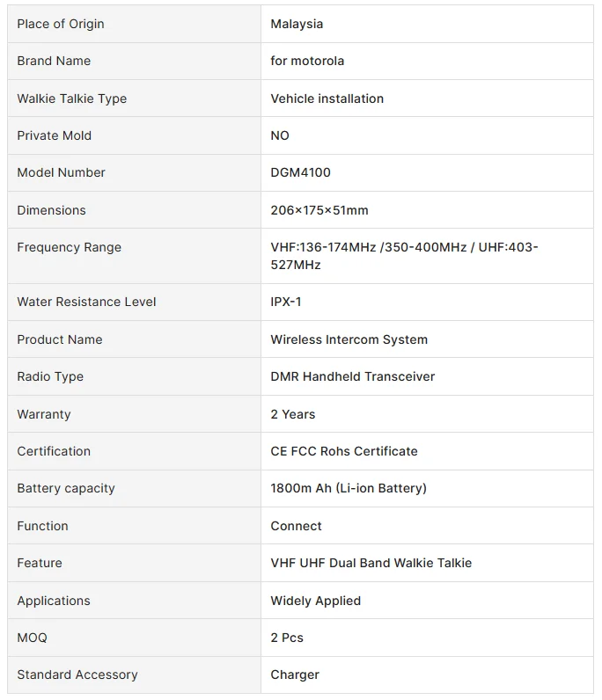Image resolution: width=602 pixels, height=700 pixels.
Task: Click the Vehicle installation value
Action: coord(327,98)
